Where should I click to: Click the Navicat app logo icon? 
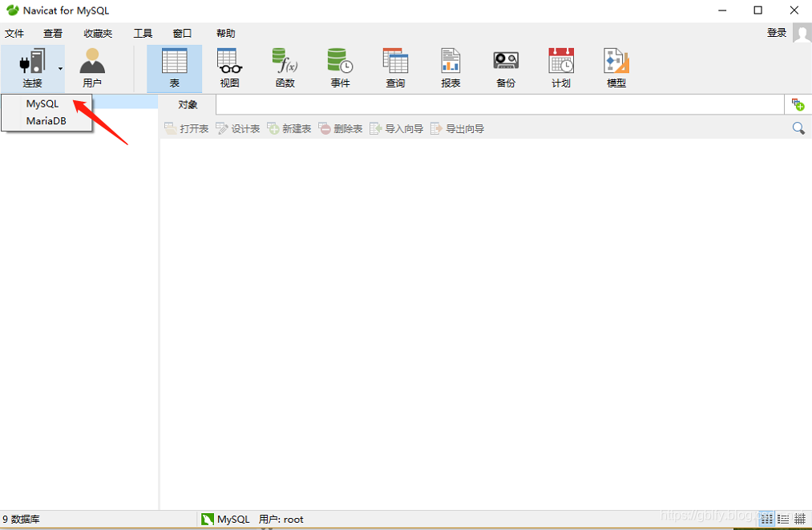pyautogui.click(x=13, y=10)
